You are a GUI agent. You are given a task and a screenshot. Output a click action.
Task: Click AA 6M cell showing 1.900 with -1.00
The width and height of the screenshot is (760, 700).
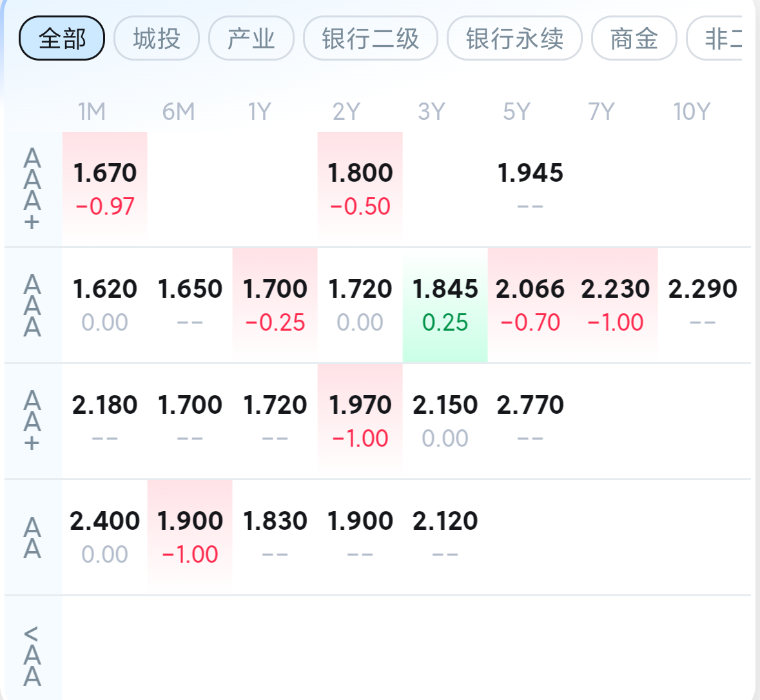point(190,537)
